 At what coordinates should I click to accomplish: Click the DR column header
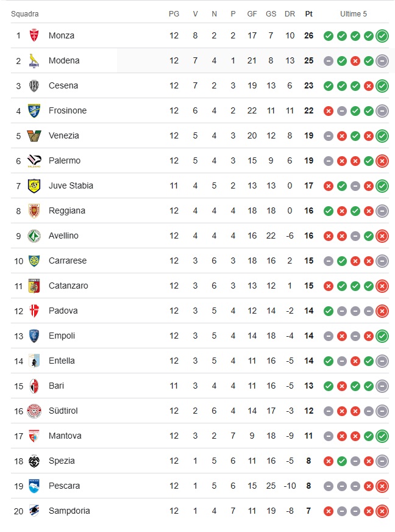coord(290,14)
